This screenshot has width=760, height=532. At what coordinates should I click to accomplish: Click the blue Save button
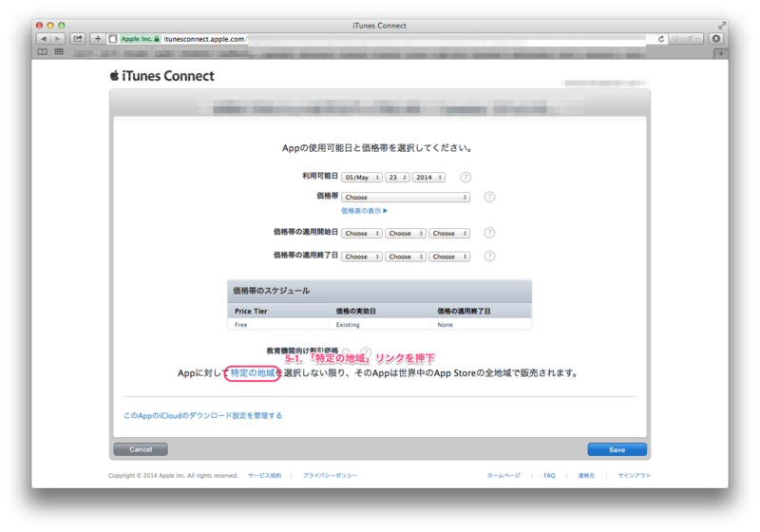pyautogui.click(x=617, y=449)
